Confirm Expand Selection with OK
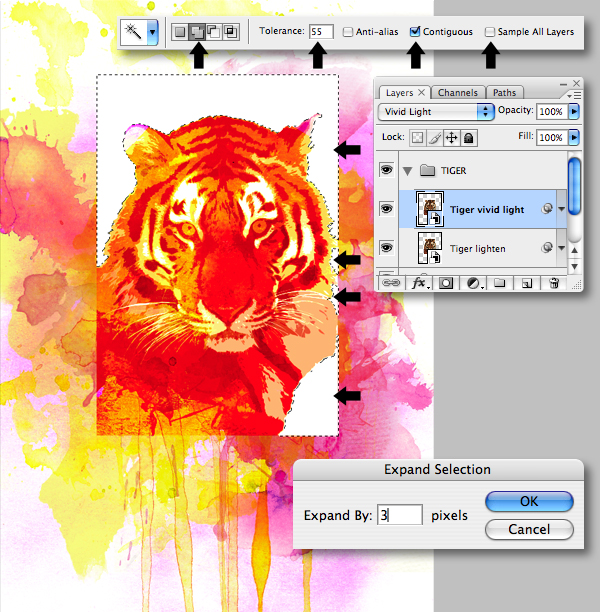600x612 pixels. pyautogui.click(x=529, y=501)
